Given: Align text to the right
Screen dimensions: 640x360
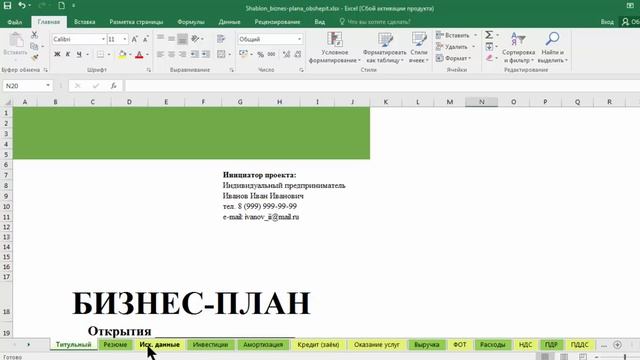Looking at the screenshot, I should coord(182,54).
